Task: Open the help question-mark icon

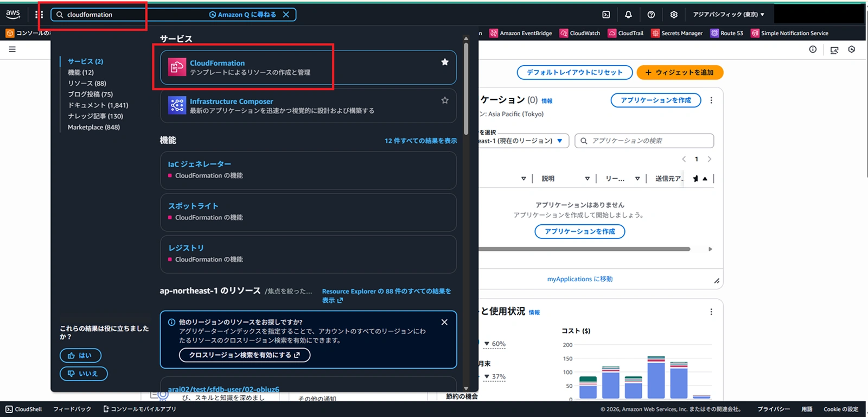Action: coord(651,15)
